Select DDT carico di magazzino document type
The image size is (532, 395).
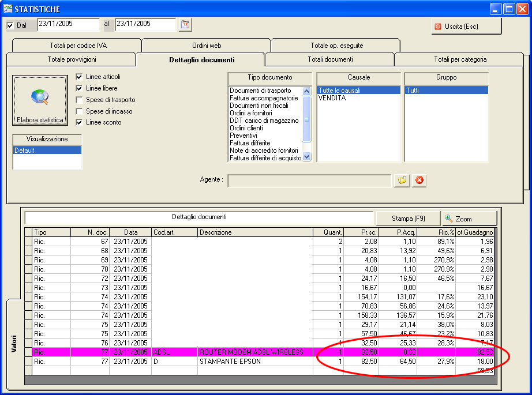(x=264, y=121)
